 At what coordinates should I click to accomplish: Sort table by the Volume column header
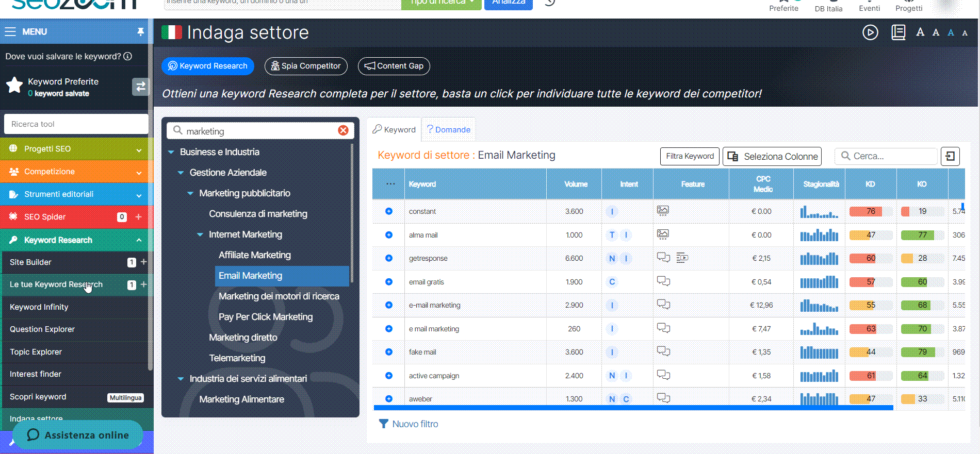574,184
